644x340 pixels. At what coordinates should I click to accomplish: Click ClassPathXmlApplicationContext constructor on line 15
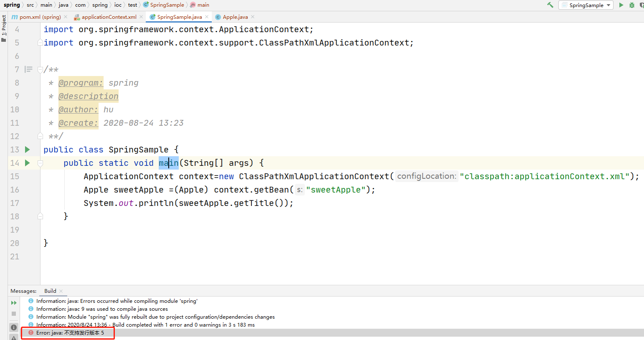(x=314, y=176)
